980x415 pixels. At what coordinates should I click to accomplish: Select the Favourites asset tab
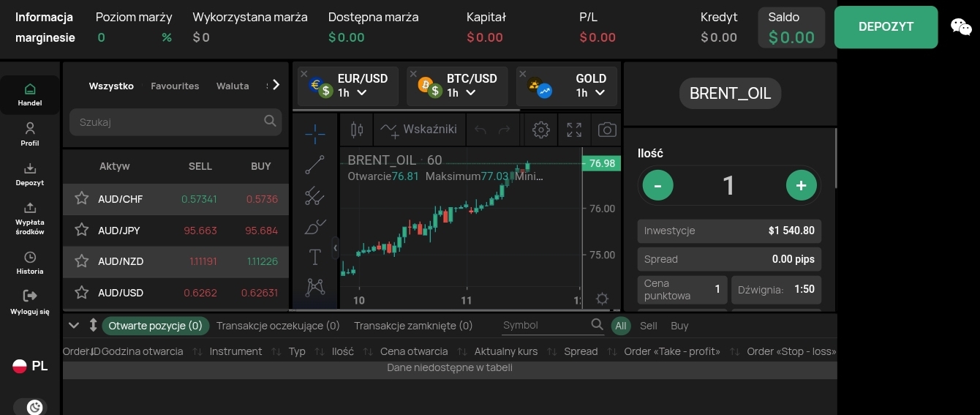tap(175, 86)
